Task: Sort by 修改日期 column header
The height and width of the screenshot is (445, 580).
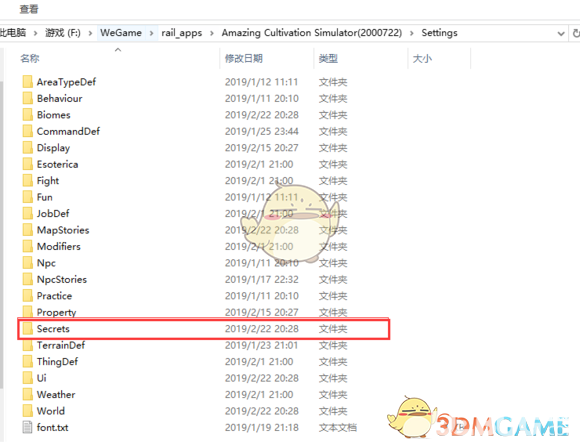Action: point(244,58)
